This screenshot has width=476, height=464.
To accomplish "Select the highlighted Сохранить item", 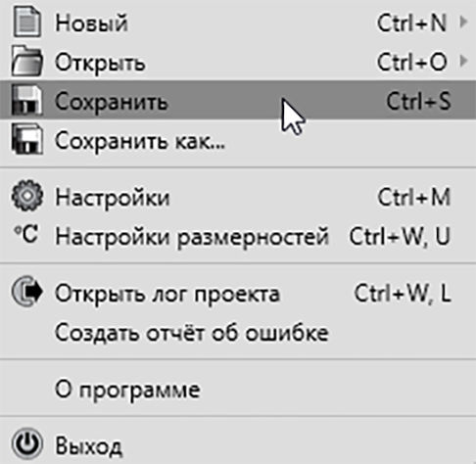I will 238,100.
